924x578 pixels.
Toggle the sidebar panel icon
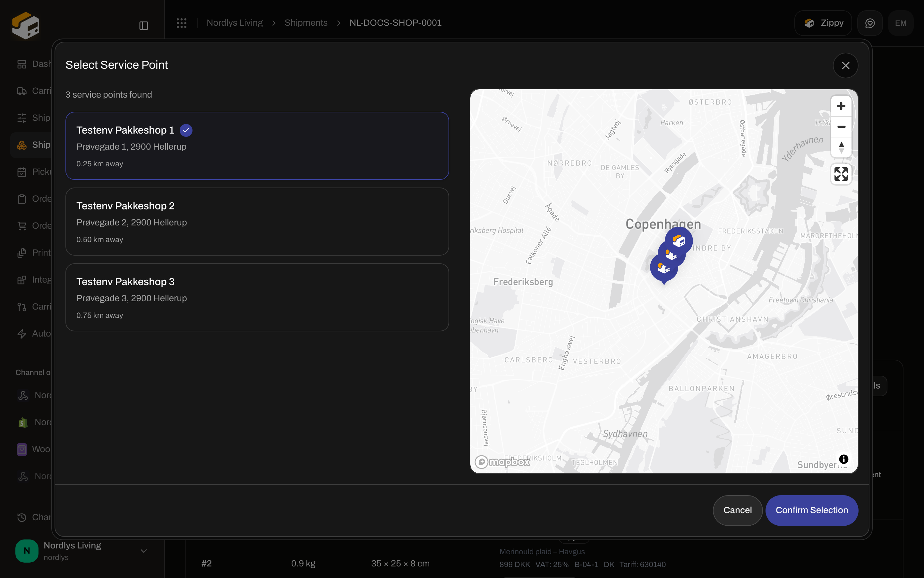tap(143, 26)
